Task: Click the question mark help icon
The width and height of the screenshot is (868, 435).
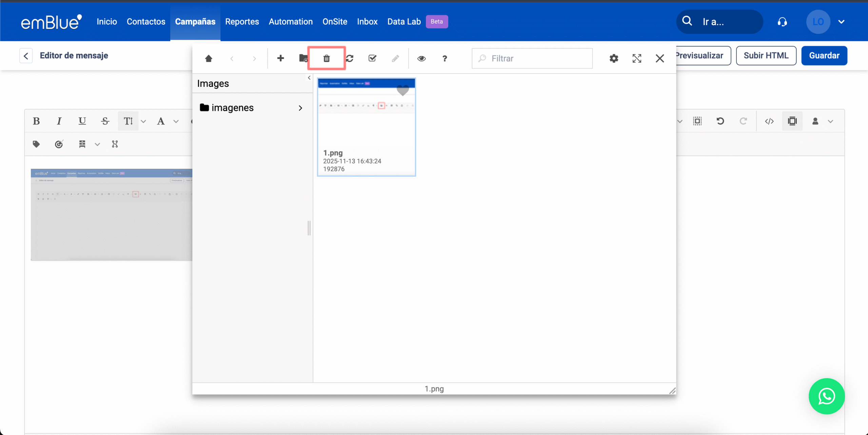Action: coord(445,58)
